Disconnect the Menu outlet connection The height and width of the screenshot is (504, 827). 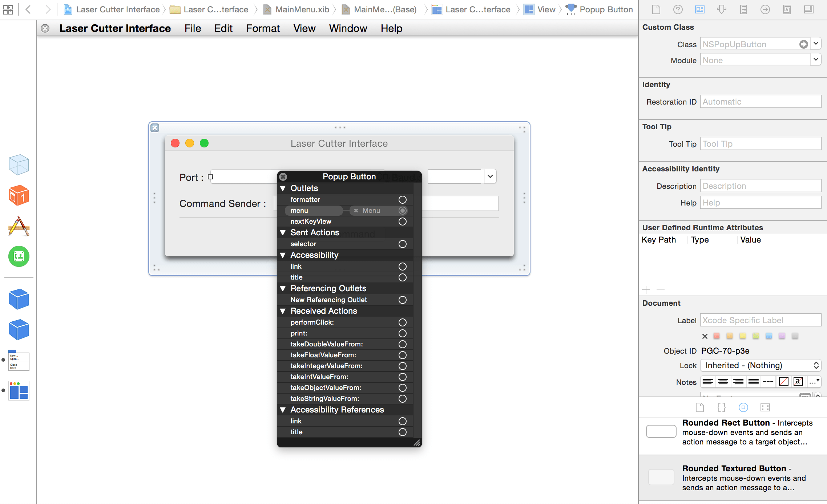[356, 211]
